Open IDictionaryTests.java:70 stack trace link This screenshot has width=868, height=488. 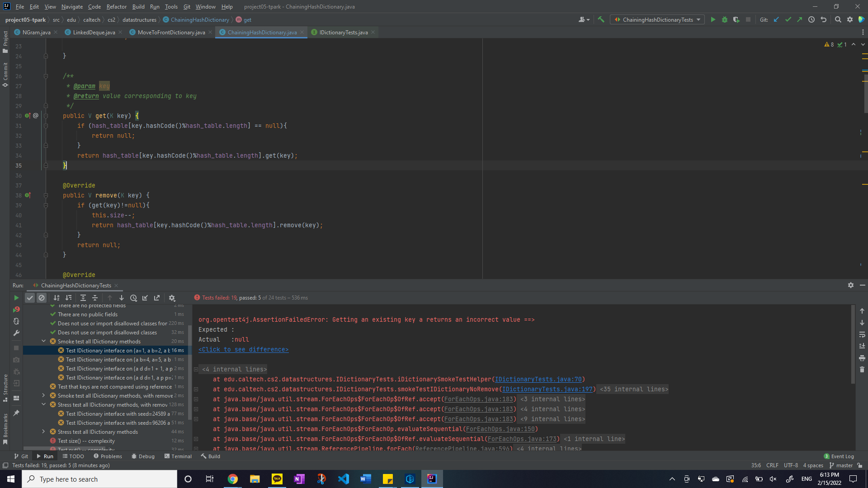[538, 379]
